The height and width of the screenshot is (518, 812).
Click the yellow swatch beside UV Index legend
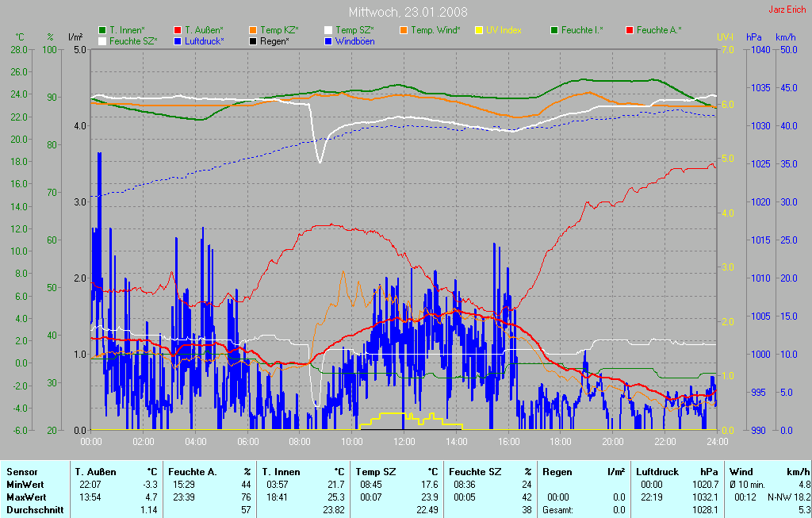click(479, 31)
